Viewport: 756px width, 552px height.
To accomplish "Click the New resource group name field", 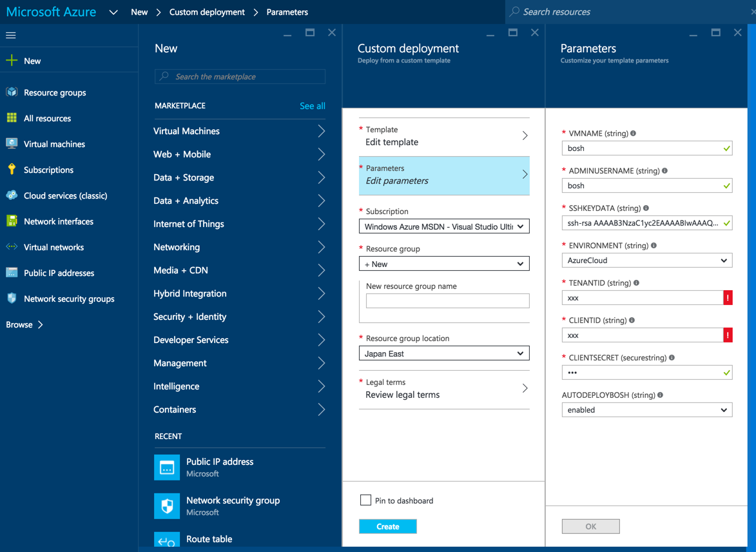I will (x=447, y=301).
